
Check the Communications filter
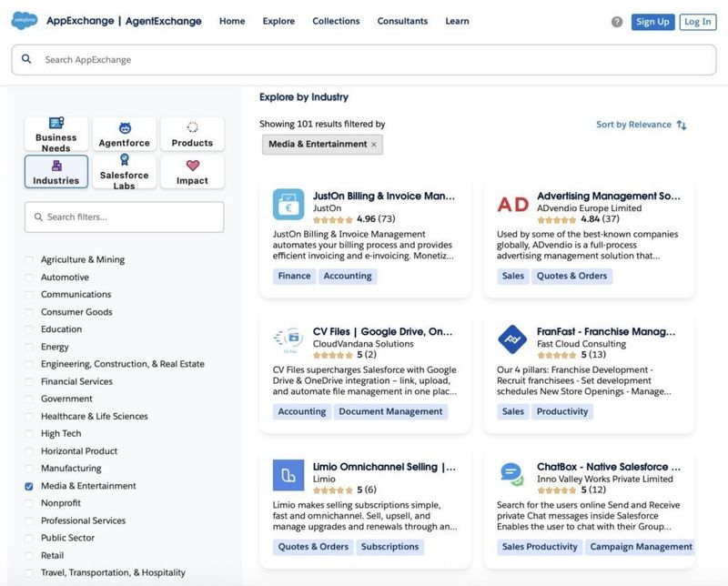click(x=29, y=295)
